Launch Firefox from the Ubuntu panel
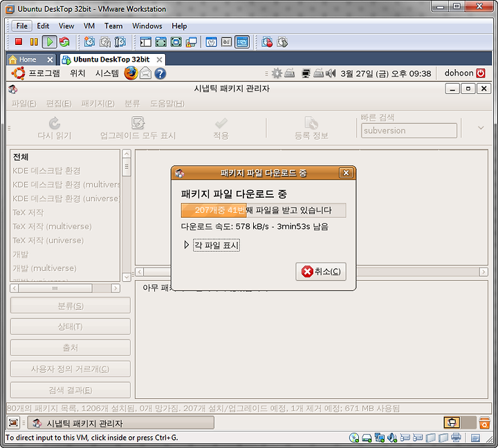This screenshot has width=498, height=448. click(x=131, y=73)
